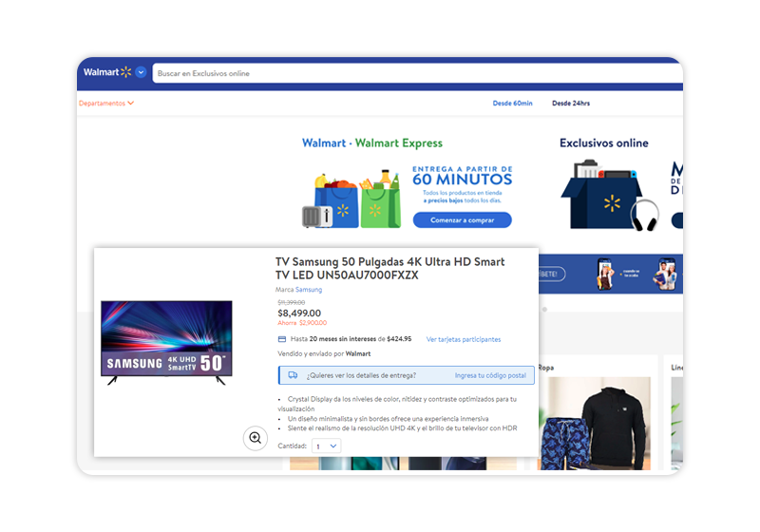Click the Ahorra $2,900.00 savings text
The height and width of the screenshot is (532, 760).
(302, 323)
